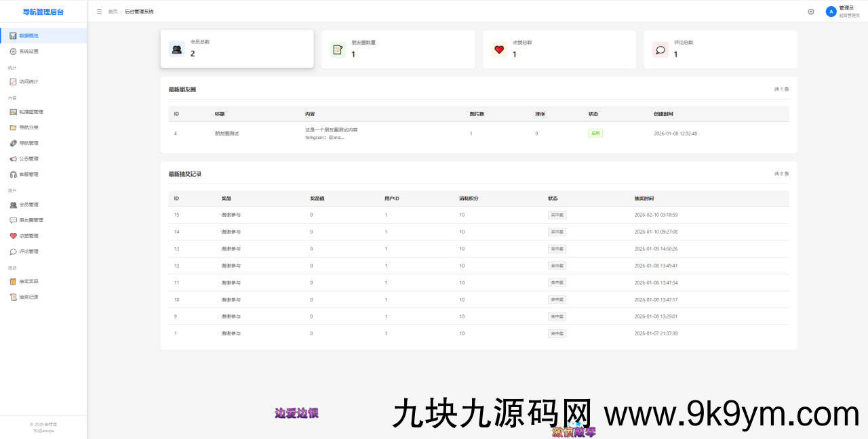The width and height of the screenshot is (868, 439).
Task: Select 朋友圈管理 menu item
Action: (x=31, y=220)
